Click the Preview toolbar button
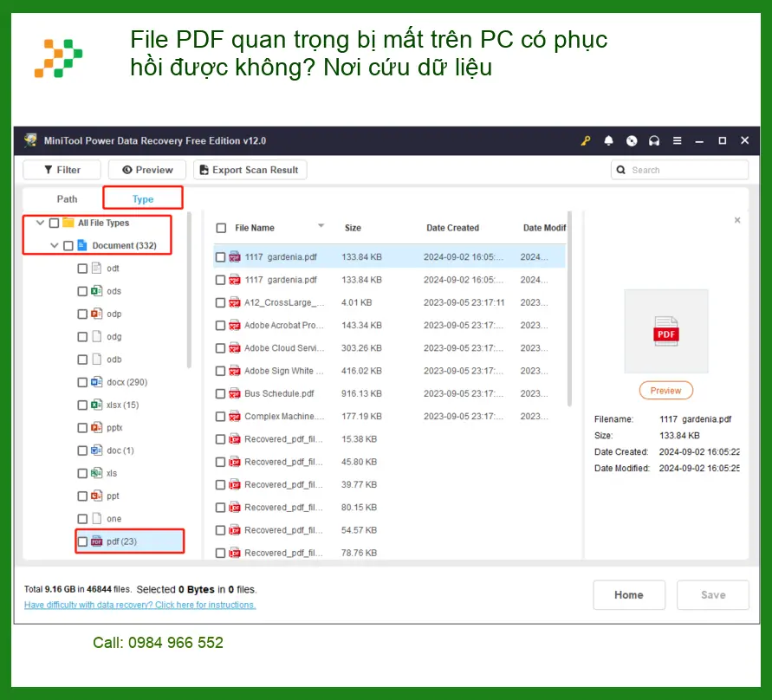772x700 pixels. (x=147, y=170)
